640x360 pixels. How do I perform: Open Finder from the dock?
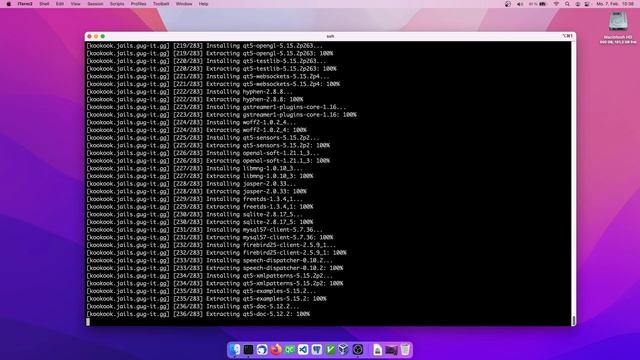click(235, 350)
